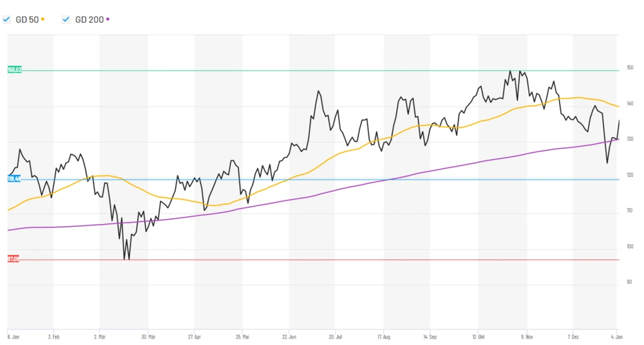The height and width of the screenshot is (345, 644).
Task: Uncheck the GD 200 checkbox
Action: point(66,19)
